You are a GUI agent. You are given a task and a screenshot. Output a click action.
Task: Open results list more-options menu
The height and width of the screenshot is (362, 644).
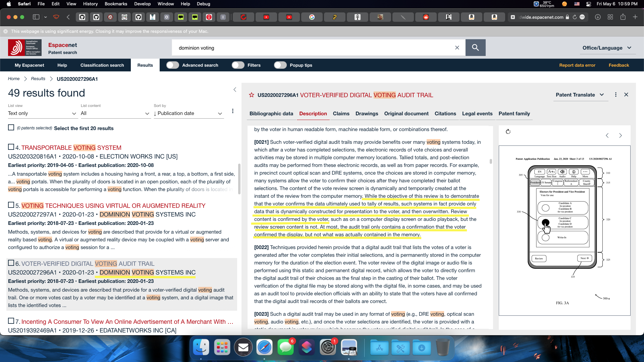point(233,111)
